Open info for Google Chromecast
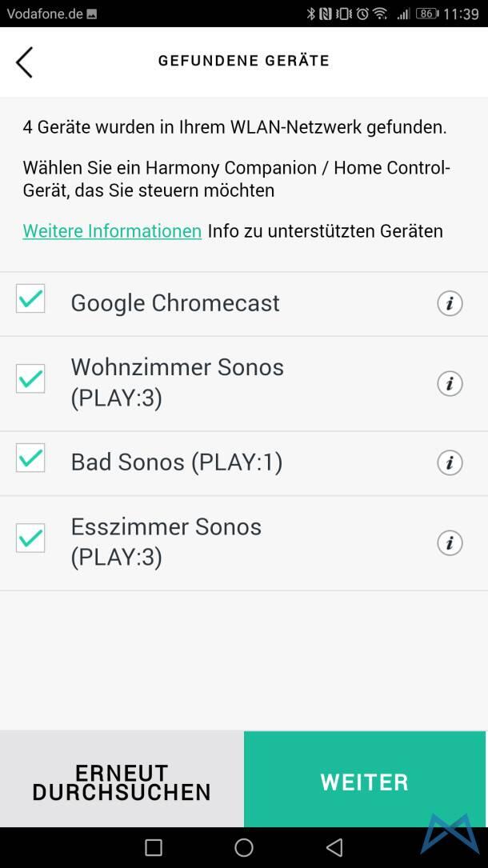488x868 pixels. (x=450, y=303)
